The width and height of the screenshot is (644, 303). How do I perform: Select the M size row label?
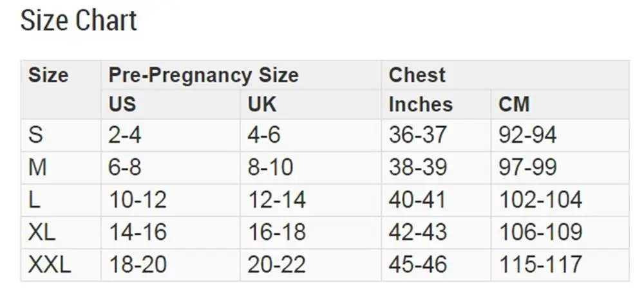(x=61, y=168)
